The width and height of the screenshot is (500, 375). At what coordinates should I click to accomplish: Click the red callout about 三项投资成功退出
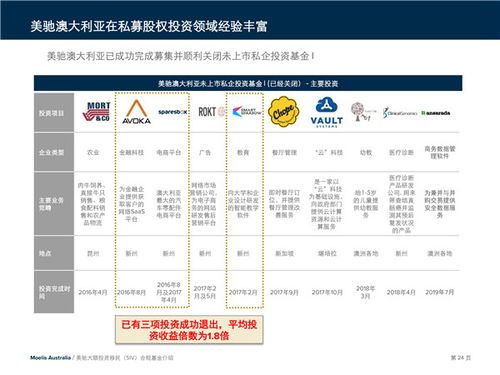tap(189, 330)
